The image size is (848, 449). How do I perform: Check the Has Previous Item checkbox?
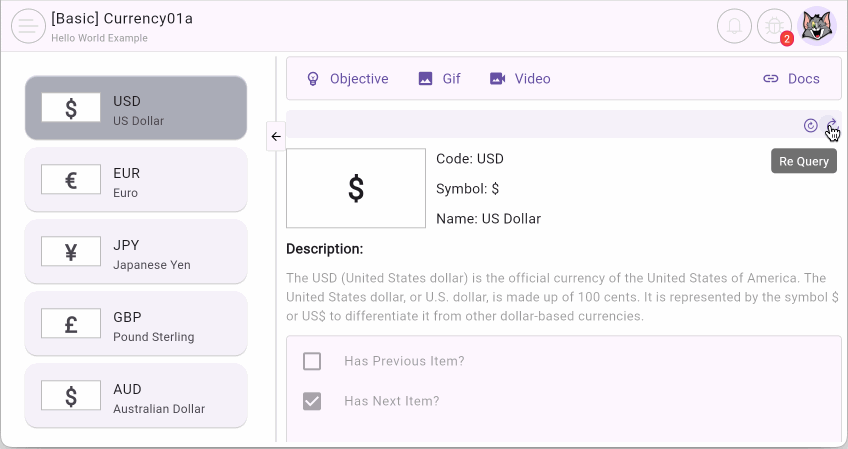tap(312, 361)
